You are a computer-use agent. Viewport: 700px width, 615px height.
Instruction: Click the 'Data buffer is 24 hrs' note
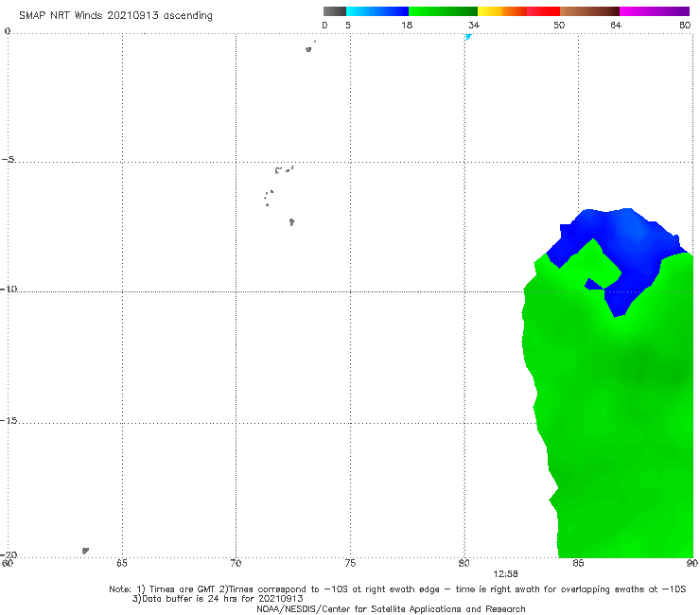coord(218,599)
